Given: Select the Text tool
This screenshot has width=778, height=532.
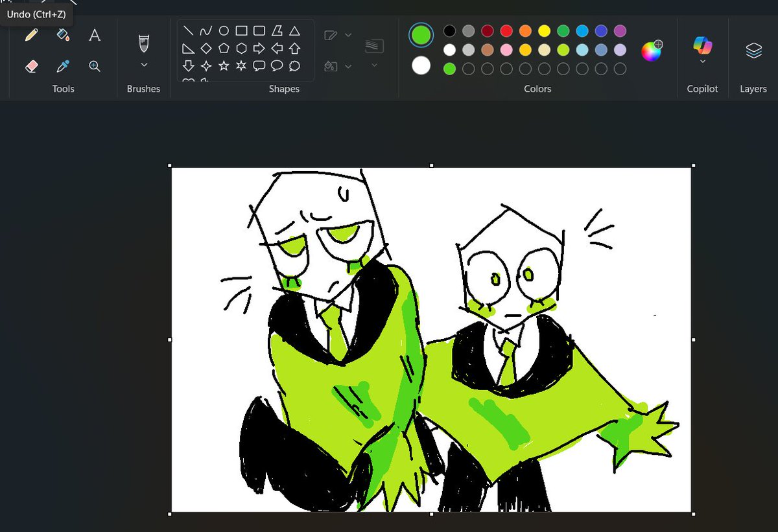Looking at the screenshot, I should 95,35.
